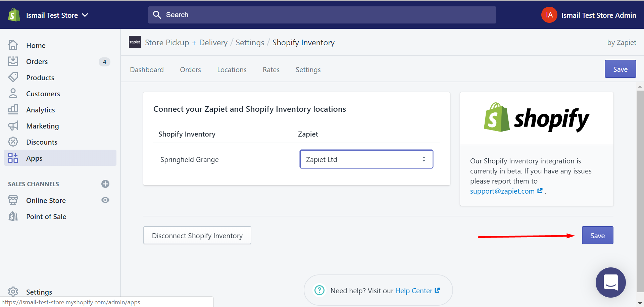Click the large Shopify logo image
The image size is (644, 307).
pyautogui.click(x=536, y=118)
